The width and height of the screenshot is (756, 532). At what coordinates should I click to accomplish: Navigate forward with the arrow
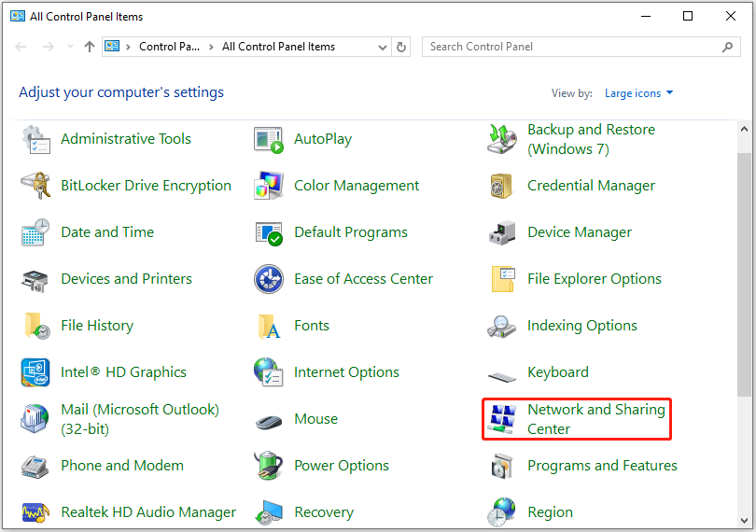coord(49,47)
